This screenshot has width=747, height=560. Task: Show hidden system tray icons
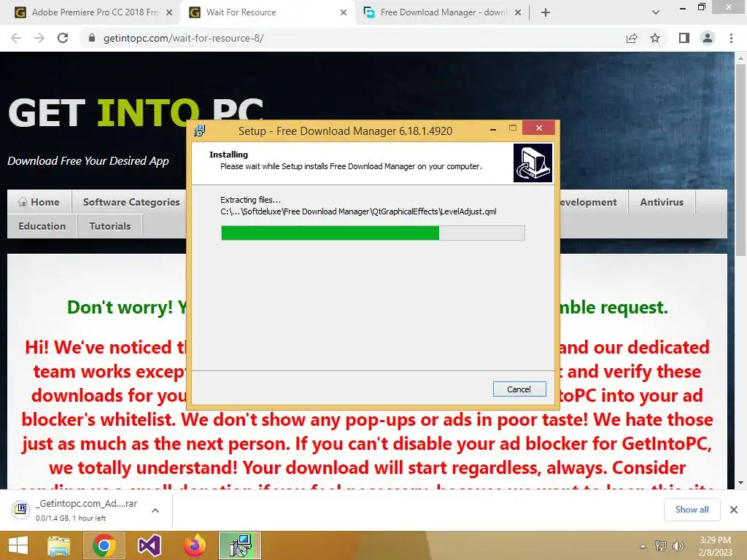[643, 546]
